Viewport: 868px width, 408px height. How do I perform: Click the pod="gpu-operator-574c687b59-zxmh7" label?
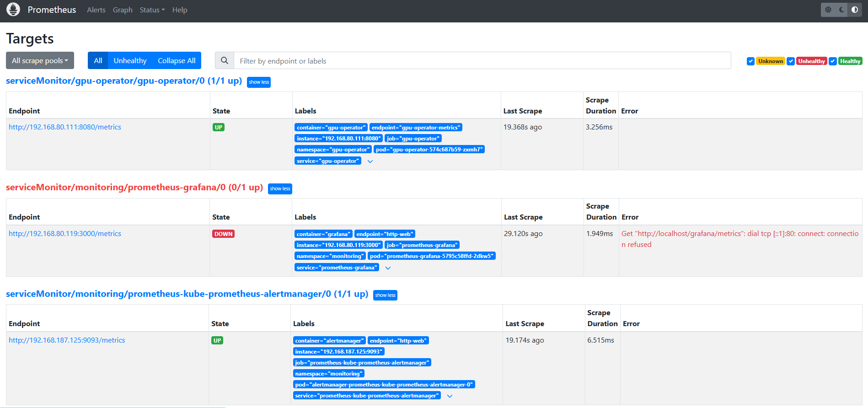(429, 150)
